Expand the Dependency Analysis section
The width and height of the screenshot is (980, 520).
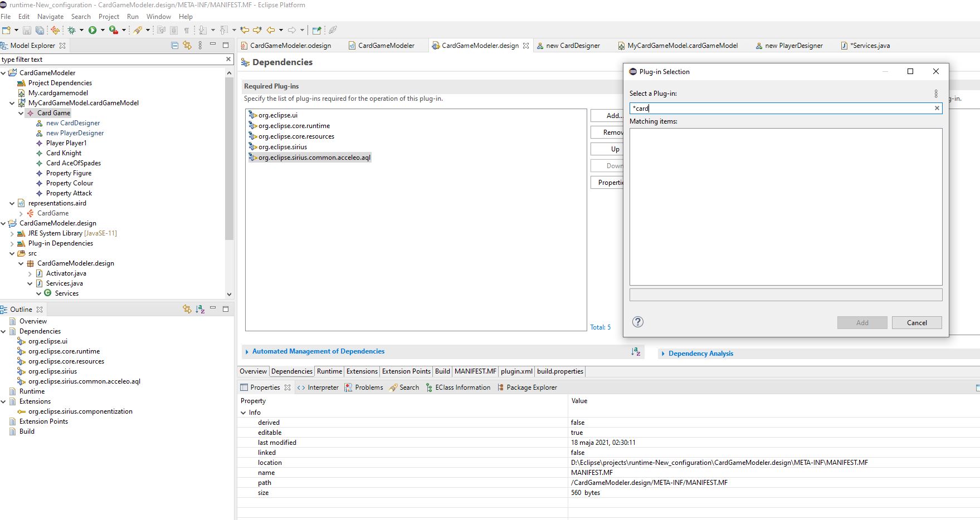(x=700, y=354)
